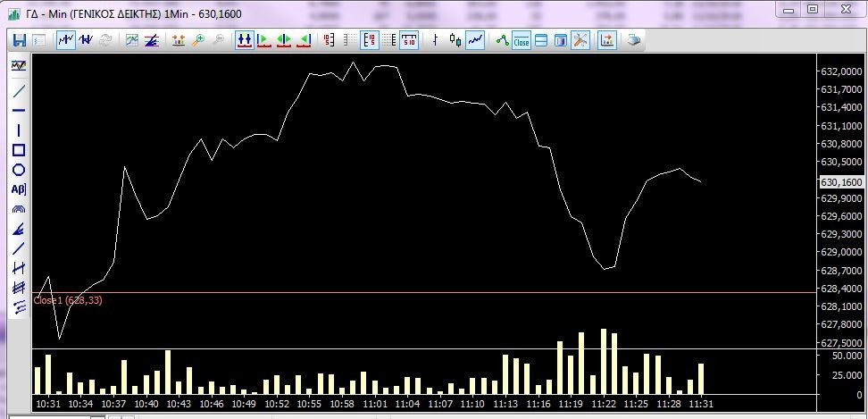Image resolution: width=868 pixels, height=419 pixels.
Task: Pick the text annotation tool
Action: point(19,189)
